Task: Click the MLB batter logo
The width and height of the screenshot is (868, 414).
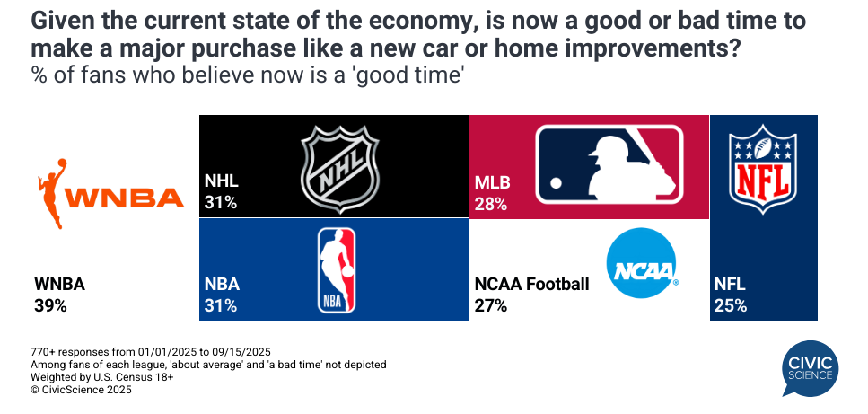Action: pos(609,163)
